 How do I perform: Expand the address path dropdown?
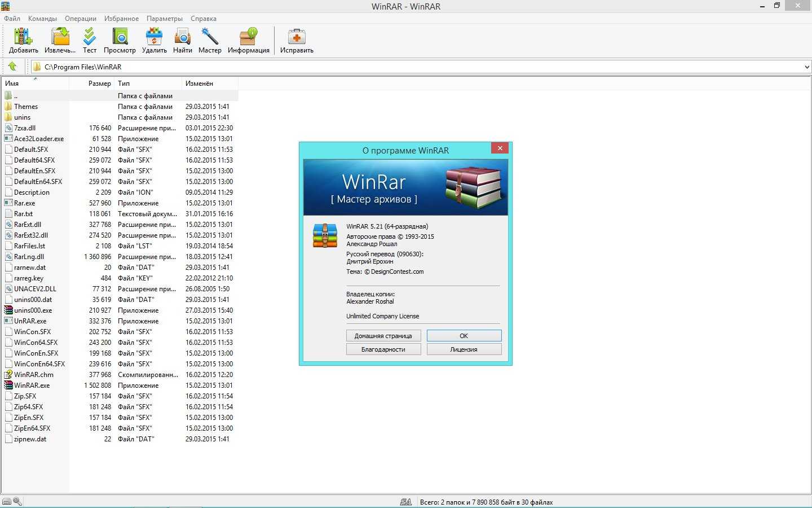tap(806, 67)
